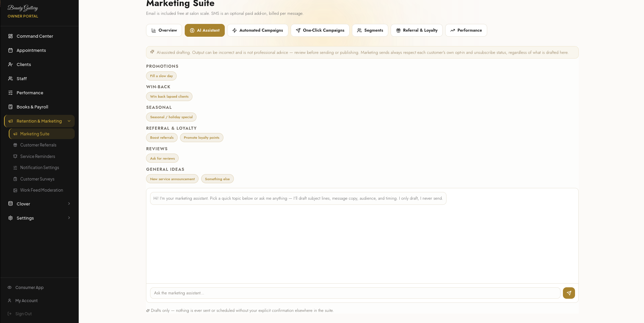The image size is (644, 323).
Task: Switch to the Overview tab
Action: pyautogui.click(x=164, y=30)
